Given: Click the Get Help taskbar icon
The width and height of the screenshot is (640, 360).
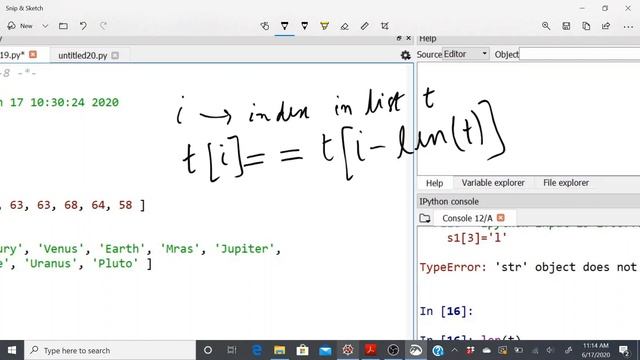Looking at the screenshot, I should (438, 350).
